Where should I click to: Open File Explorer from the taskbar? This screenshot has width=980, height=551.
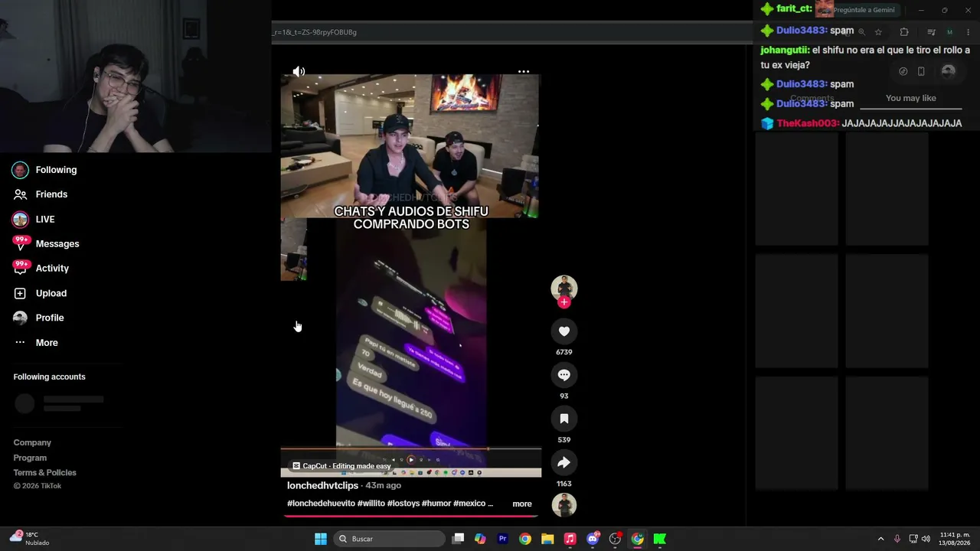tap(547, 539)
